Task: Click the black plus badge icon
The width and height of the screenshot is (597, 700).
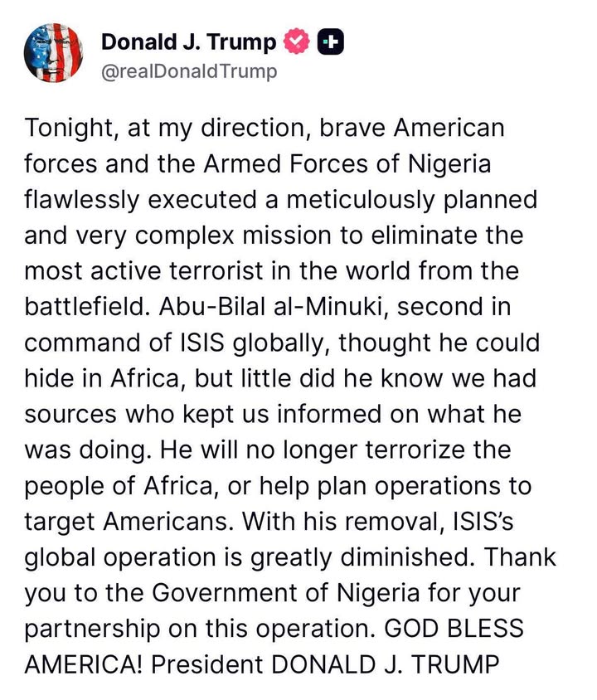Action: tap(331, 41)
